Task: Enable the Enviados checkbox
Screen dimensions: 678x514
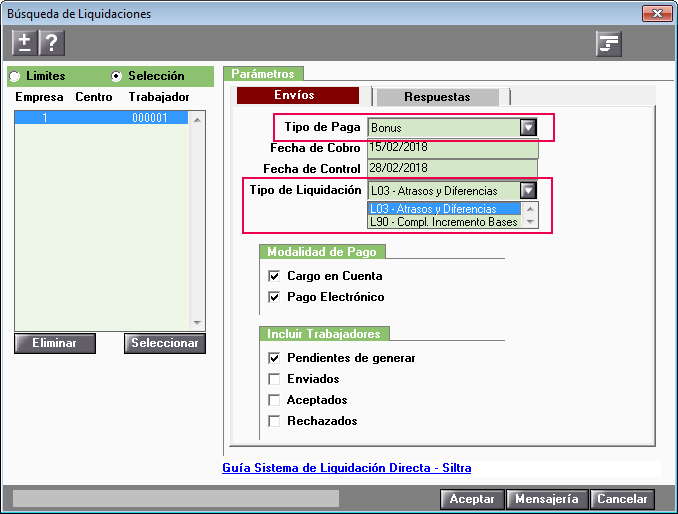Action: pyautogui.click(x=274, y=379)
